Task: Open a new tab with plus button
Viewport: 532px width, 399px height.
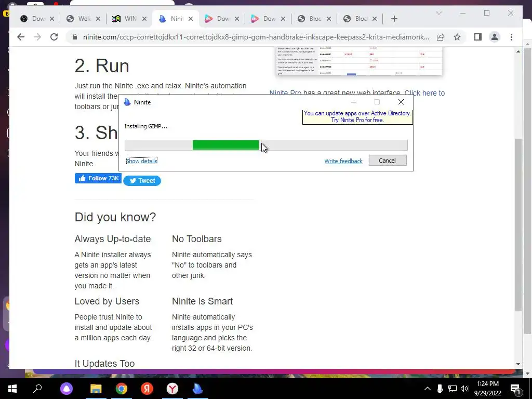Action: tap(394, 19)
